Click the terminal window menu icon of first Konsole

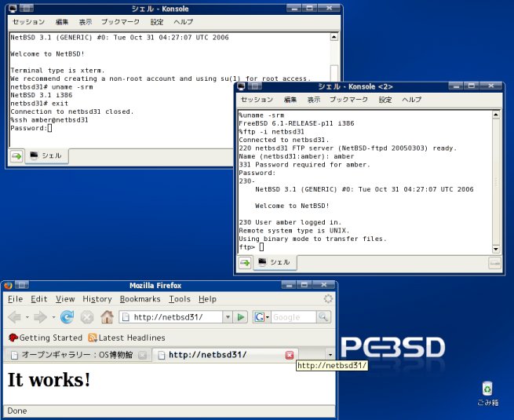click(x=13, y=9)
